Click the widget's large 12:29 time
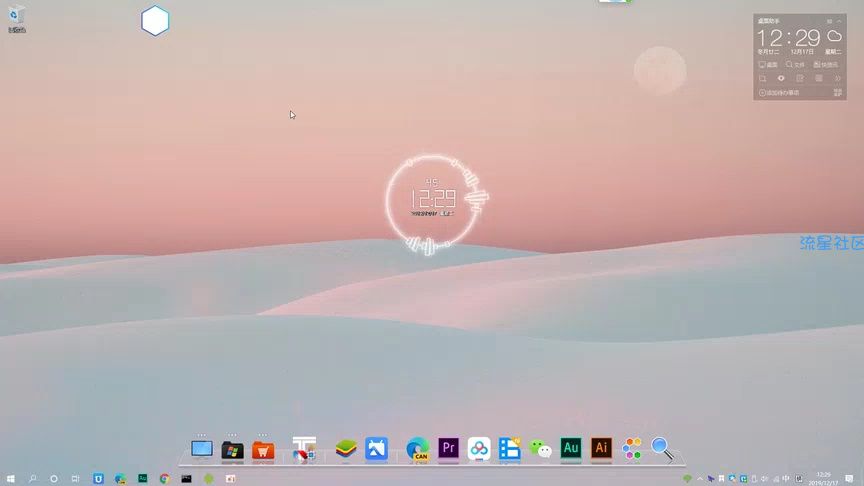 coord(789,37)
